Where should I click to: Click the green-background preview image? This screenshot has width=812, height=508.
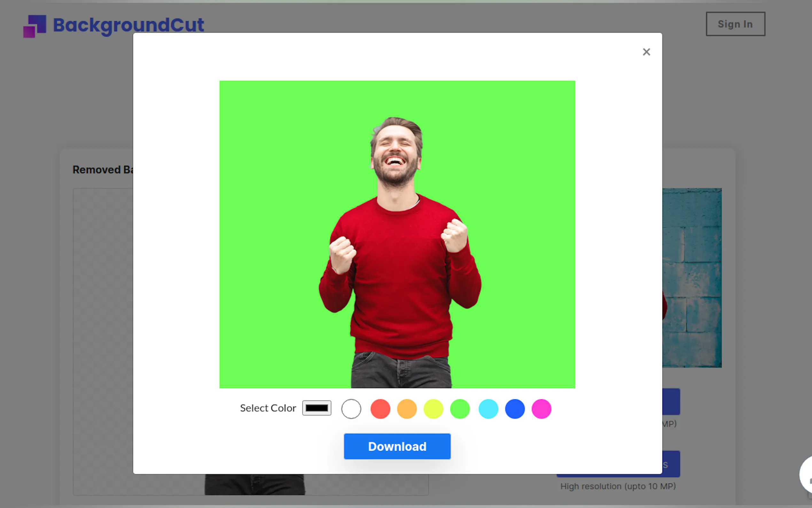pos(397,234)
